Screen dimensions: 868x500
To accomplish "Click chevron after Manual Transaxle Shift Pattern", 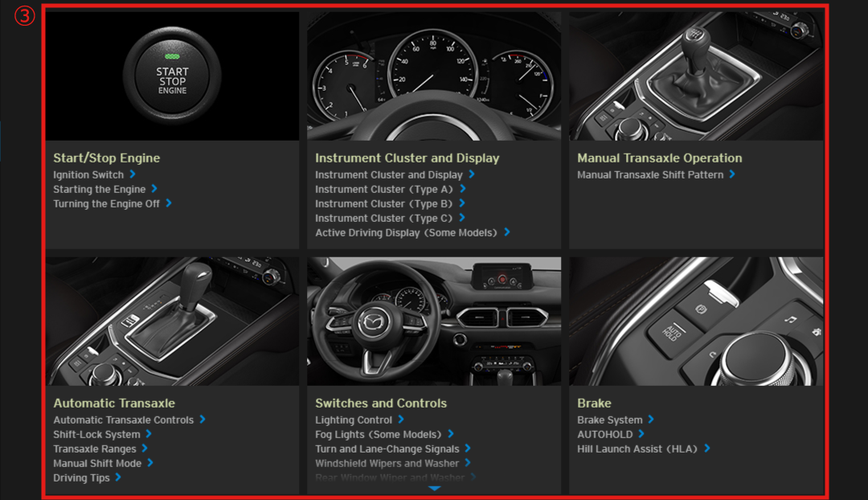I will point(732,174).
